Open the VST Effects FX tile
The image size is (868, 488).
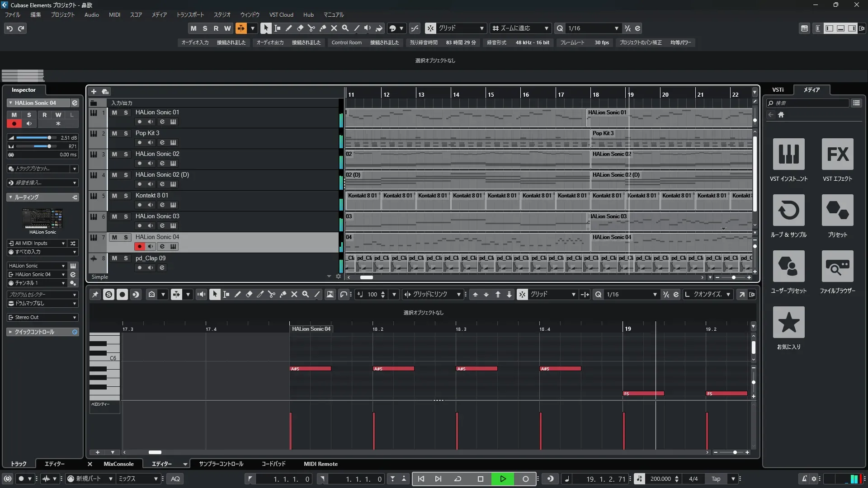coord(837,155)
